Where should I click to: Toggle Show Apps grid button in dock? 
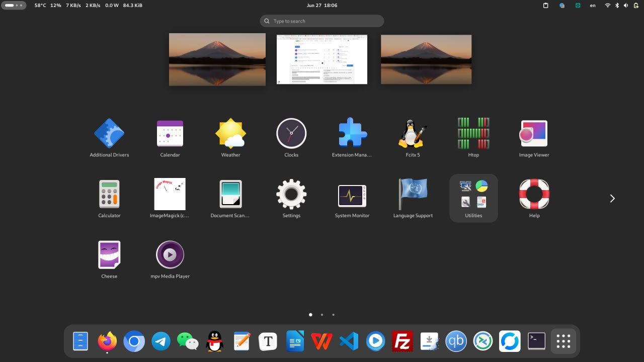[563, 341]
